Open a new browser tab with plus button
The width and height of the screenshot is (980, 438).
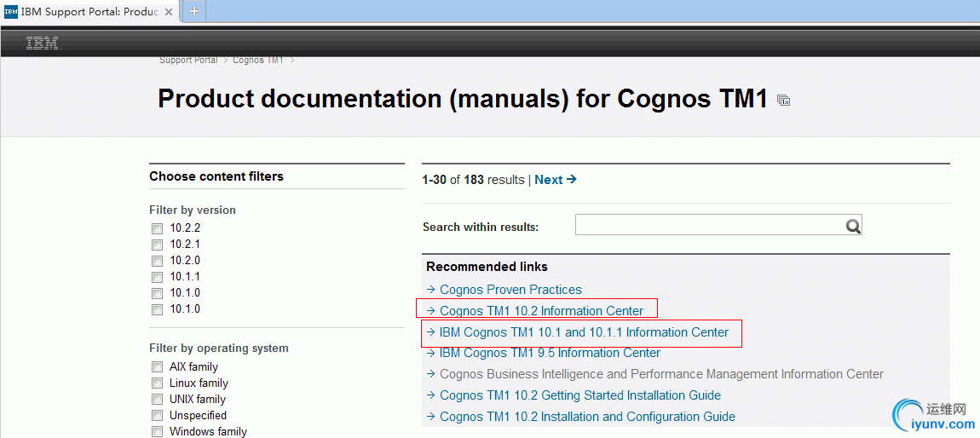click(x=194, y=11)
